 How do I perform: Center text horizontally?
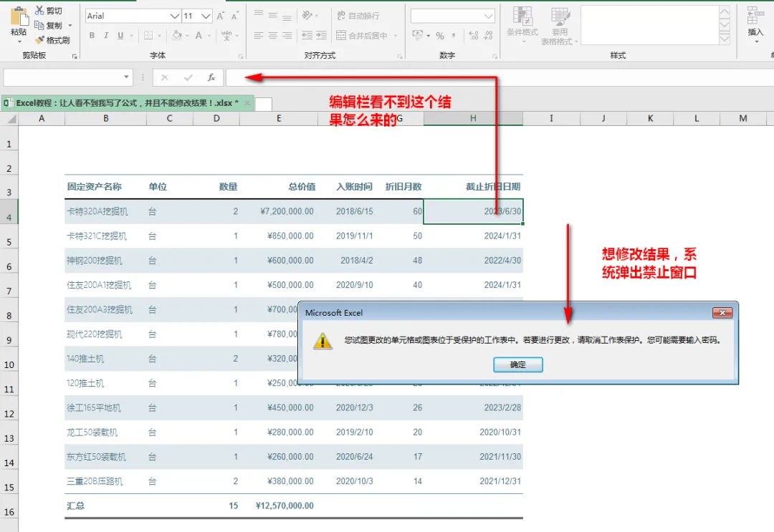coord(273,36)
